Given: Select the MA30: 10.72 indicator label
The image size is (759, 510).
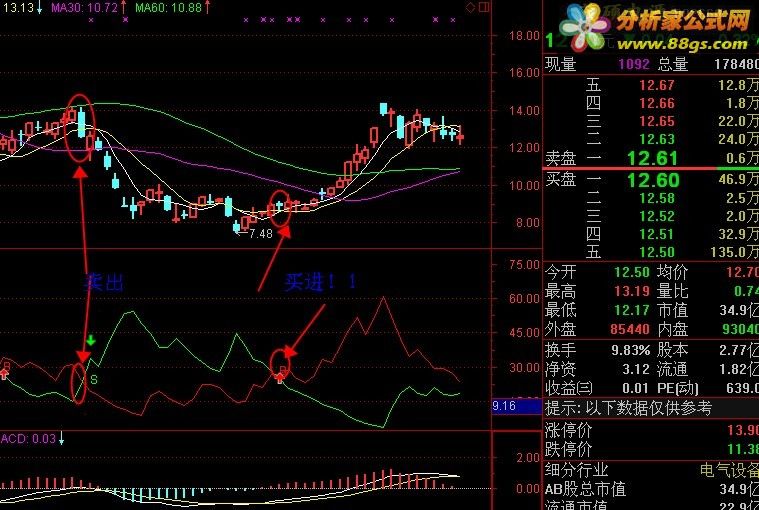Looking at the screenshot, I should tap(84, 7).
